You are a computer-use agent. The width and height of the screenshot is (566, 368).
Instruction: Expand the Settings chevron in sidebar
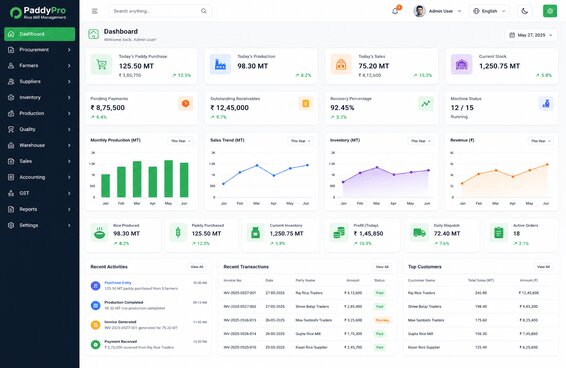pos(69,225)
